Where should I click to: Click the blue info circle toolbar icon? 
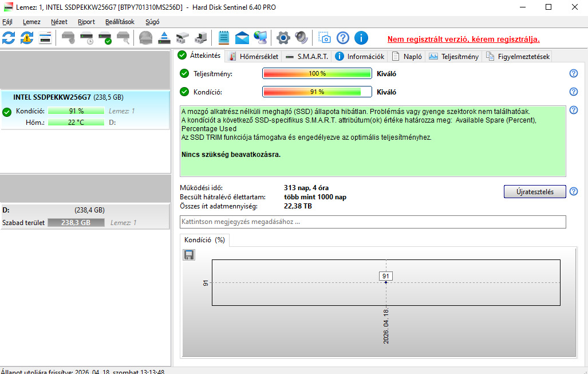pyautogui.click(x=361, y=38)
